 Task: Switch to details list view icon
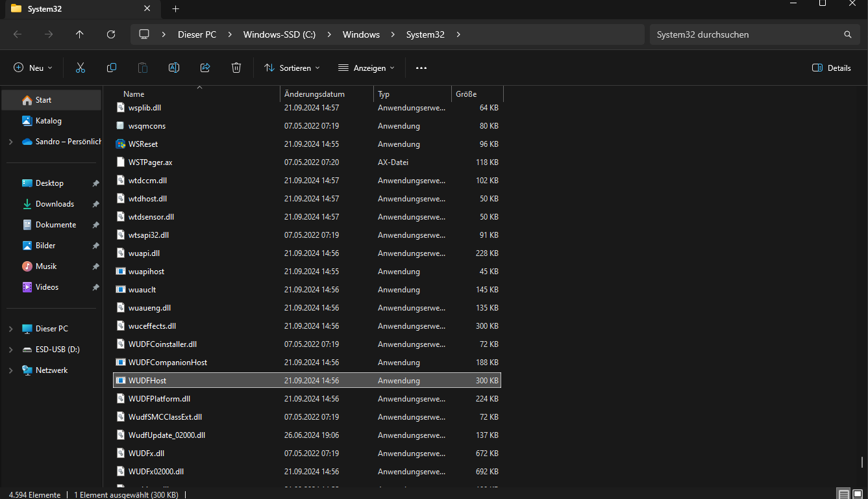click(x=843, y=494)
